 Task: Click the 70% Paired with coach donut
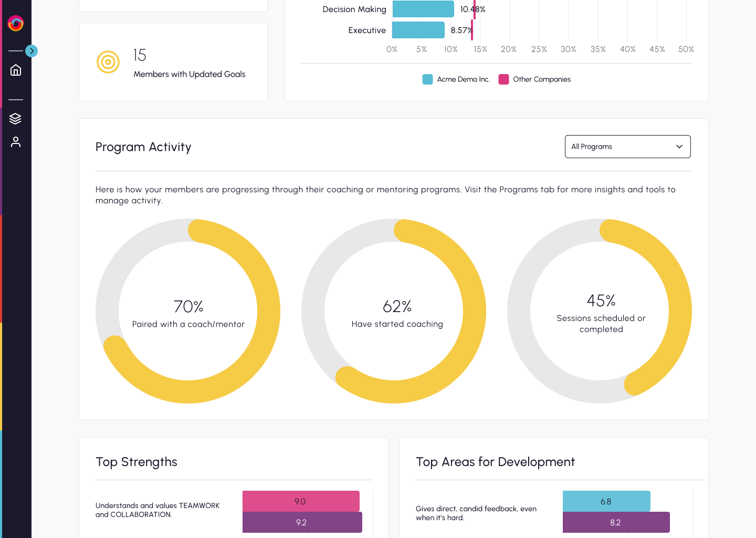(x=188, y=311)
